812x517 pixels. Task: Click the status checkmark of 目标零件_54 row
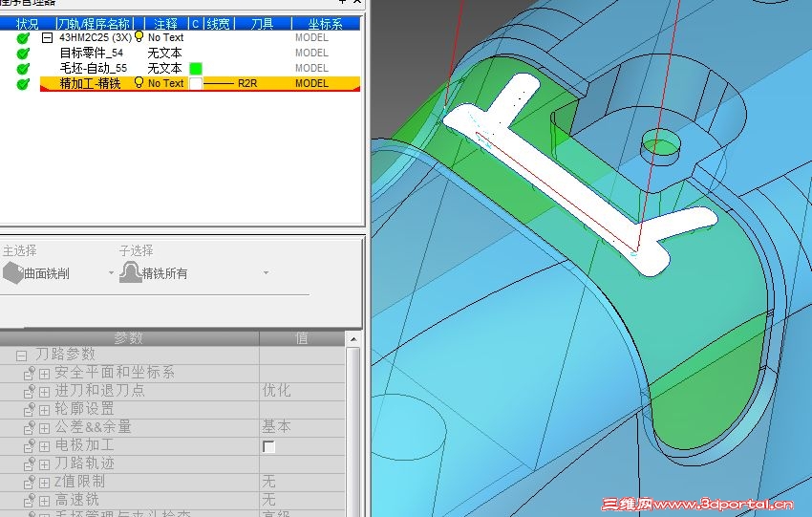coord(23,53)
